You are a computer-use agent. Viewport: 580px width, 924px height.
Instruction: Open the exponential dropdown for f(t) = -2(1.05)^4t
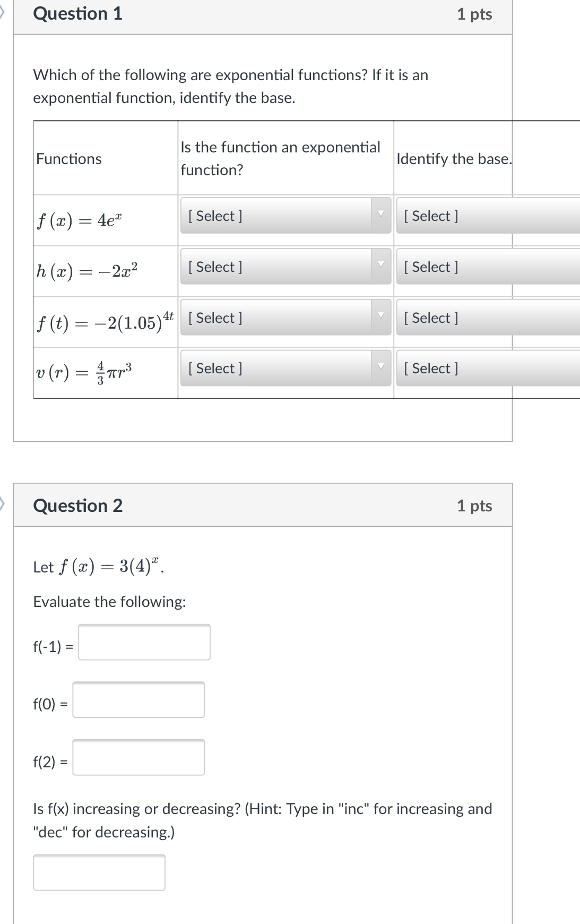coord(285,318)
